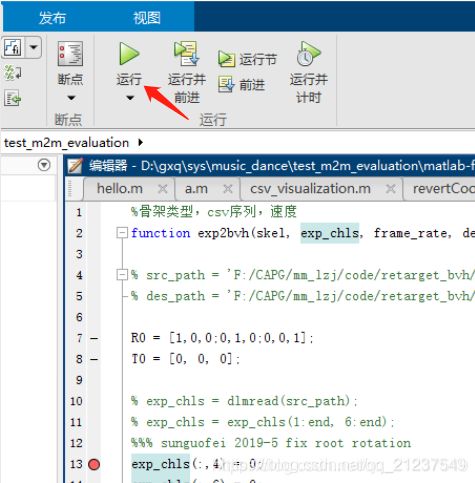Collapse the function block fold on line 2
This screenshot has height=483, width=475.
tap(122, 233)
